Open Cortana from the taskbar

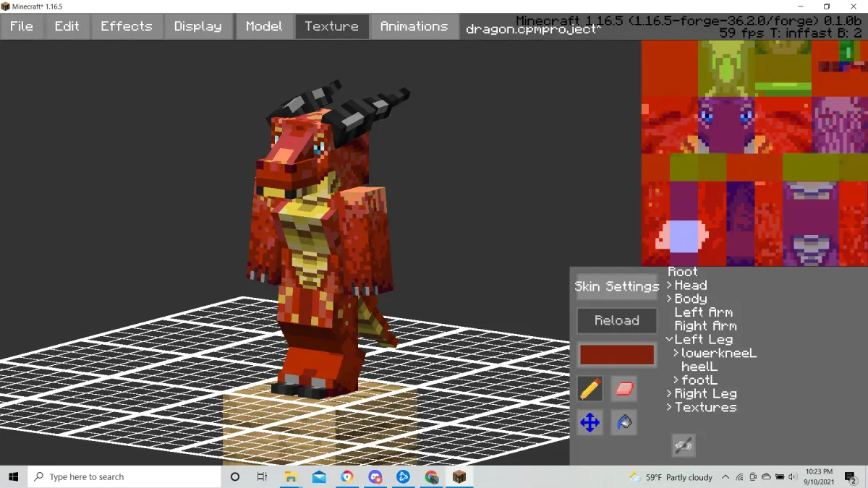235,477
